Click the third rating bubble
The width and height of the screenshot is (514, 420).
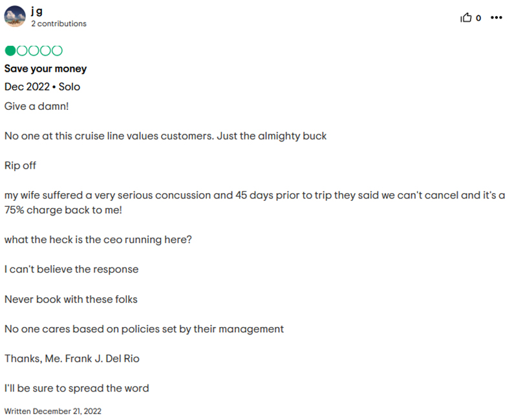[x=34, y=50]
